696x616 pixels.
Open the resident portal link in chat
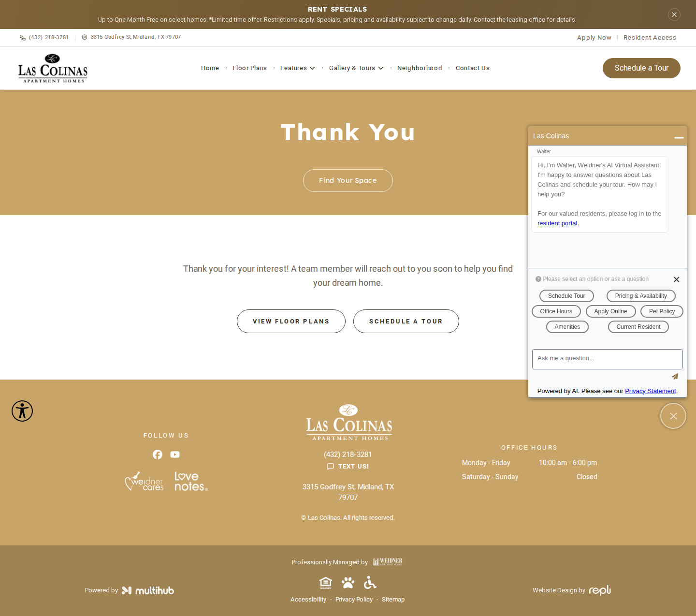pos(557,223)
